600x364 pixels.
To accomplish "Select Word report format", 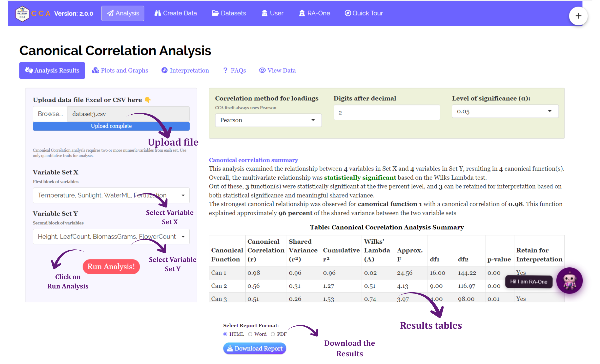I will pyautogui.click(x=250, y=334).
